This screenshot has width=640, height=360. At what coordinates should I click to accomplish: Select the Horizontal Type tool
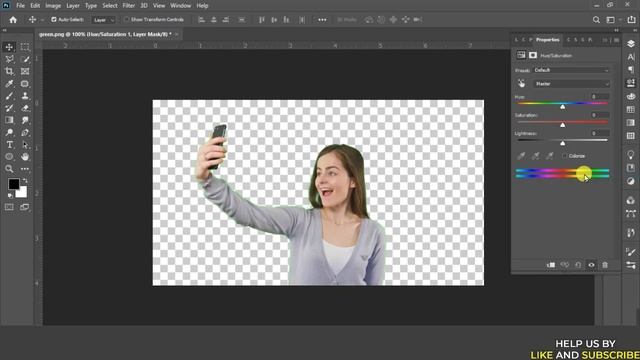point(9,144)
